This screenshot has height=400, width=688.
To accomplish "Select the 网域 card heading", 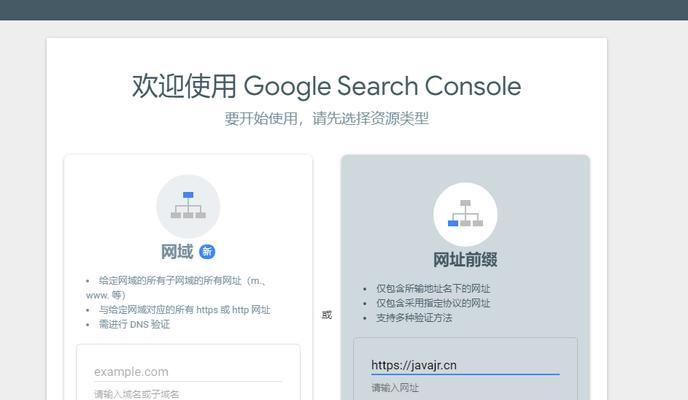I will (x=177, y=252).
